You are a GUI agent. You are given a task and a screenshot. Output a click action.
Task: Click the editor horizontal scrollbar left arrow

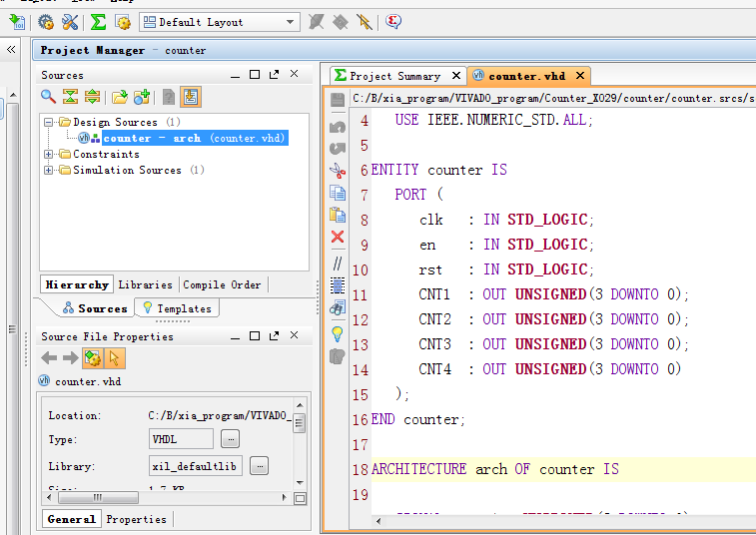[x=378, y=521]
